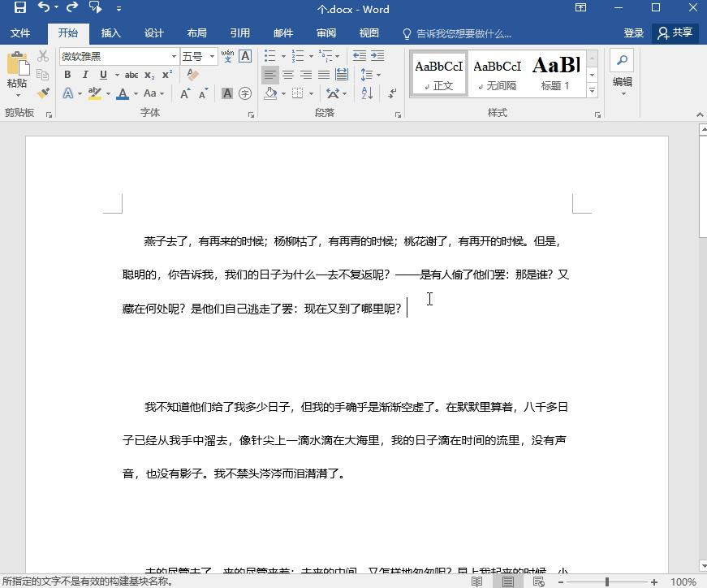Click the Format Painter icon

pyautogui.click(x=44, y=93)
